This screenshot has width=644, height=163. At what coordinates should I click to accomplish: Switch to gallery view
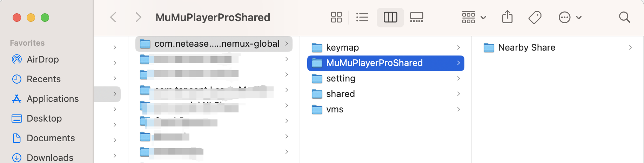pos(417,17)
